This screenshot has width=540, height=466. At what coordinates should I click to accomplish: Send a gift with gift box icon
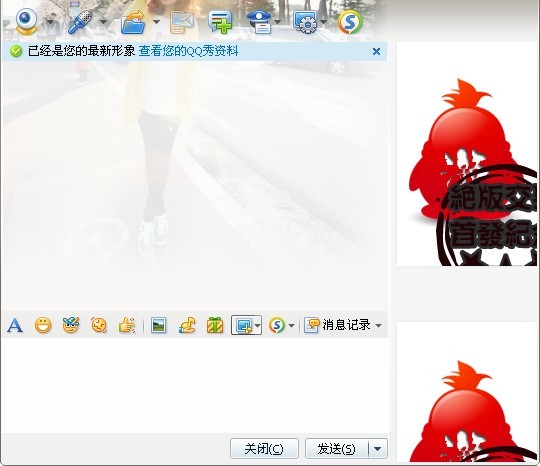(x=215, y=325)
